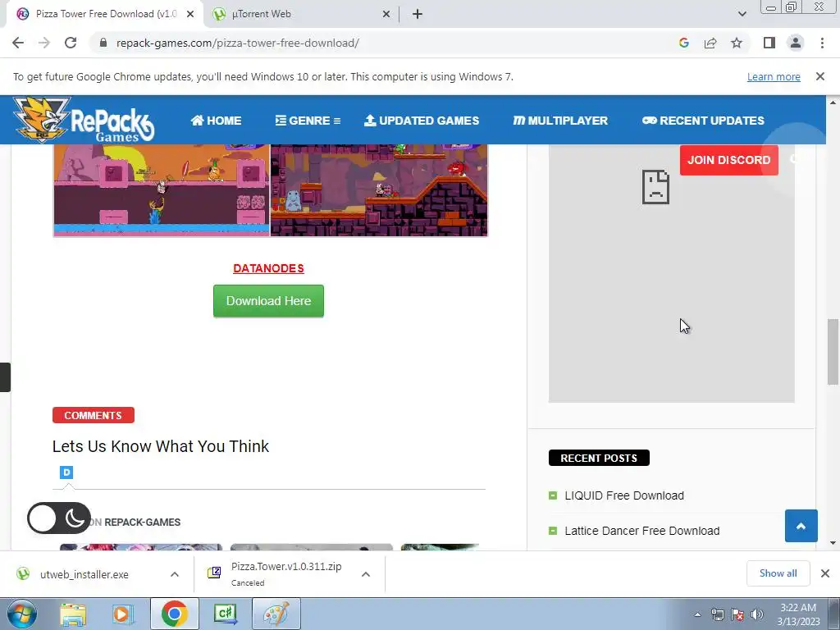Click the blue scroll-to-top arrow button
The image size is (840, 630).
point(801,526)
